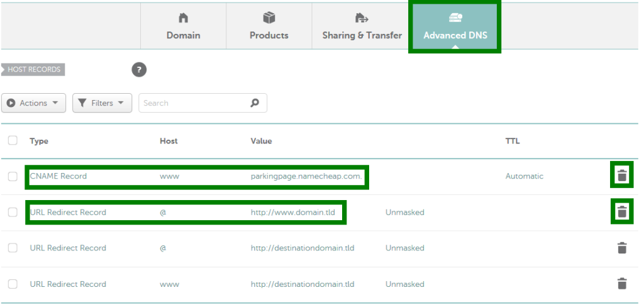Open the Filters dropdown
Screen dimensions: 644x307
point(102,103)
